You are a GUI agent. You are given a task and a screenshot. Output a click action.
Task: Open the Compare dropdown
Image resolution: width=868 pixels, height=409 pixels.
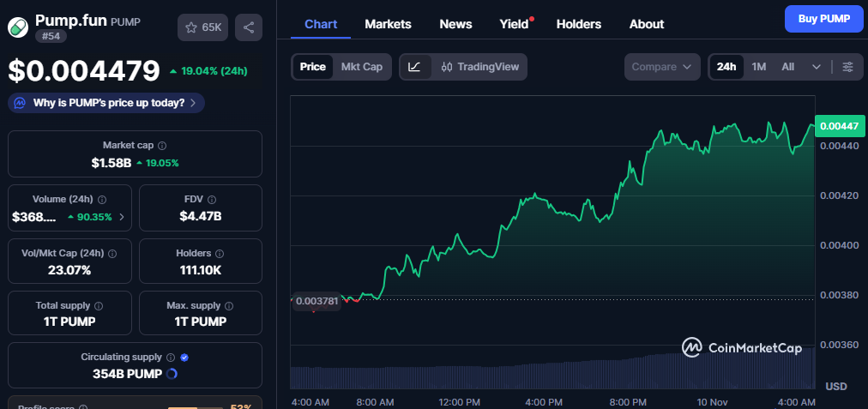point(662,67)
